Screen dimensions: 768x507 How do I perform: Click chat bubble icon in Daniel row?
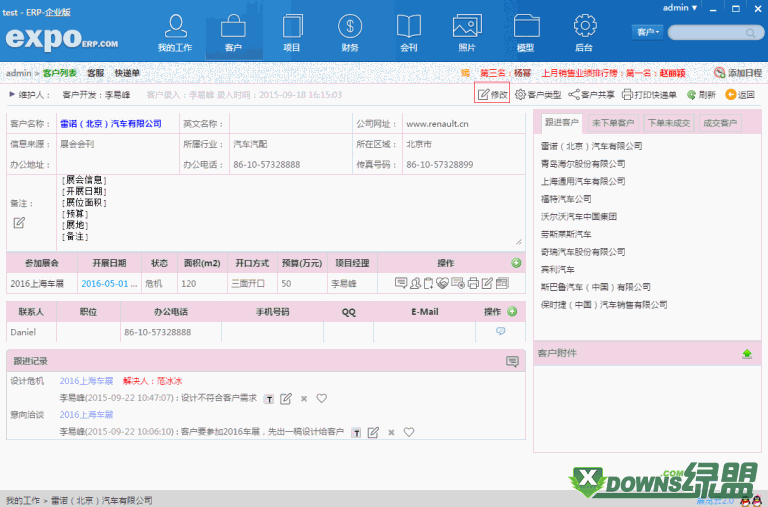coord(500,331)
